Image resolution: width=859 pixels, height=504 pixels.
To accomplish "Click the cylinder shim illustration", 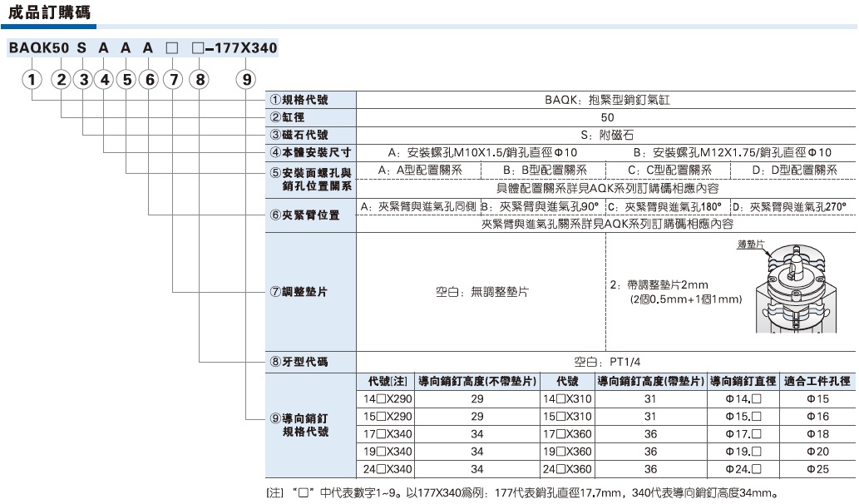I will click(x=796, y=288).
